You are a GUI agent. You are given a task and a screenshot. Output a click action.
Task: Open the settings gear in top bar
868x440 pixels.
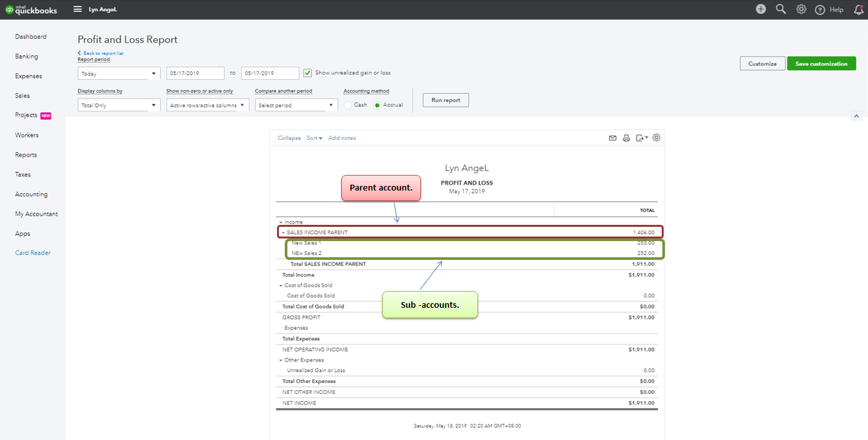(801, 9)
